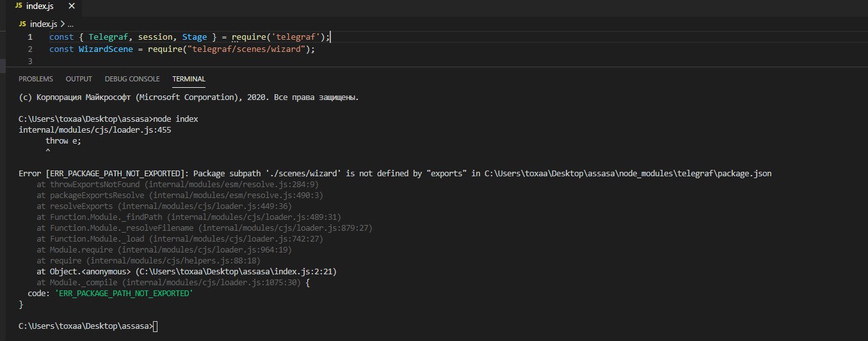Click line number 1 in the editor
This screenshot has width=868, height=341.
coord(29,37)
